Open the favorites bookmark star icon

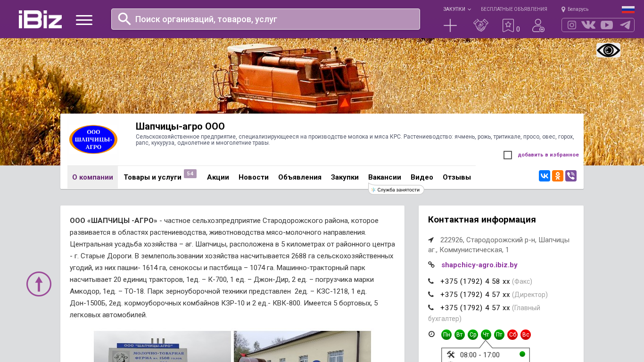coord(508,25)
